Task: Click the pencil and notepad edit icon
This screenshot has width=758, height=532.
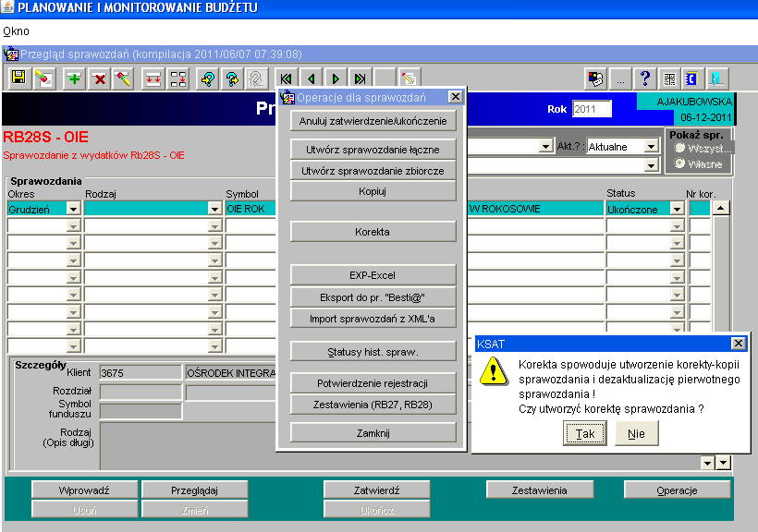Action: click(x=409, y=79)
